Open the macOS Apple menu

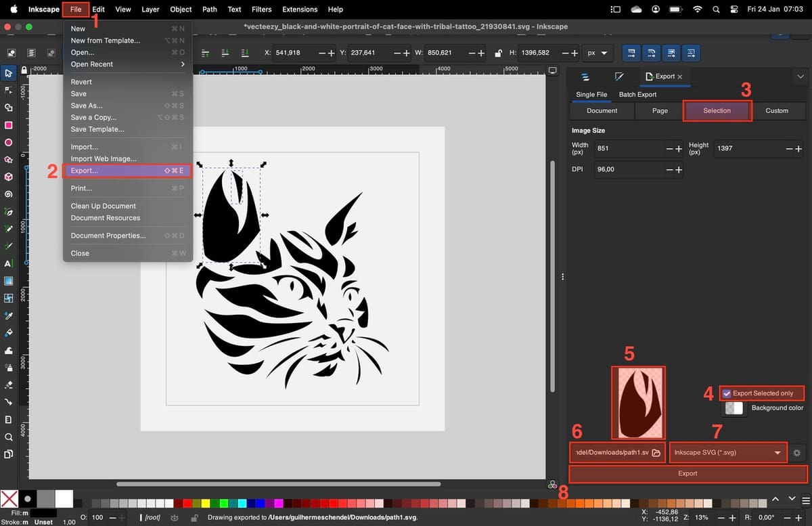[x=14, y=9]
